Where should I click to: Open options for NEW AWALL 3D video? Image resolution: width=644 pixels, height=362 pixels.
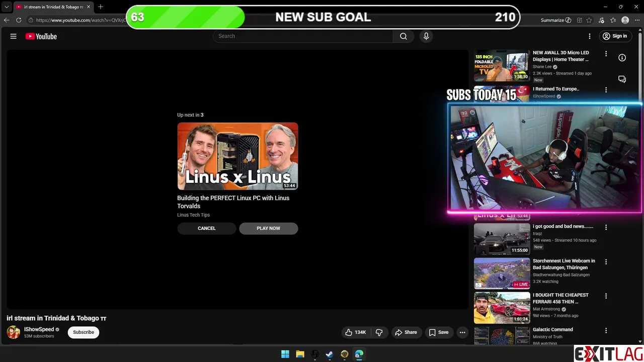[x=606, y=53]
